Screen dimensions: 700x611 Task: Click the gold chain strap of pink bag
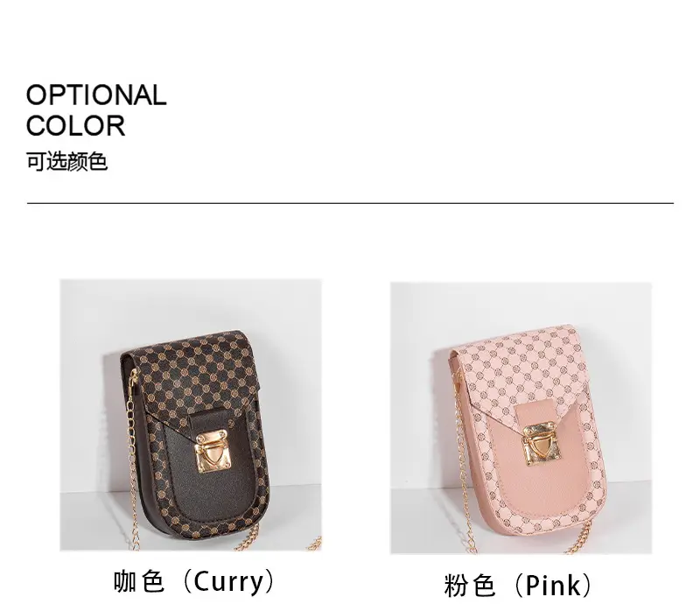pyautogui.click(x=462, y=465)
